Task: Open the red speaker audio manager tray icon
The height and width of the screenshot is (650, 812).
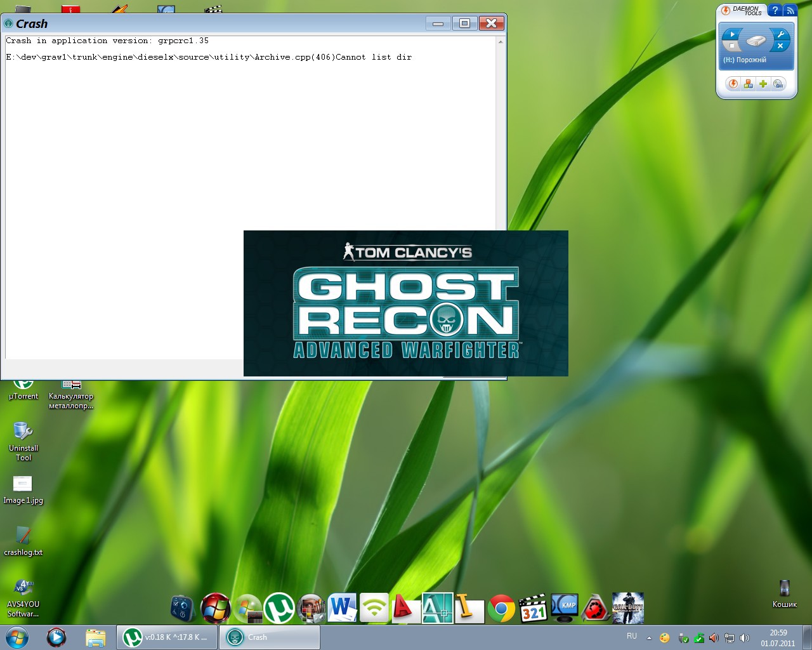Action: pyautogui.click(x=714, y=638)
